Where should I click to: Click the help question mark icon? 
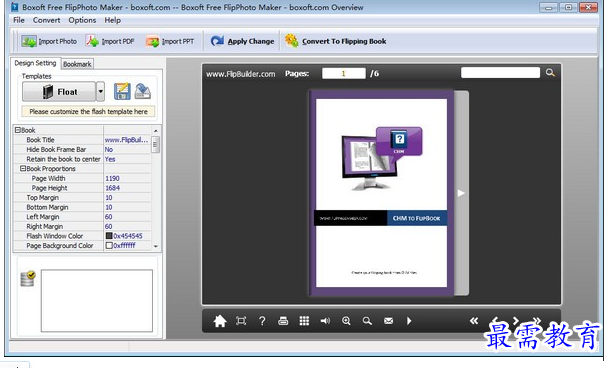pyautogui.click(x=262, y=321)
